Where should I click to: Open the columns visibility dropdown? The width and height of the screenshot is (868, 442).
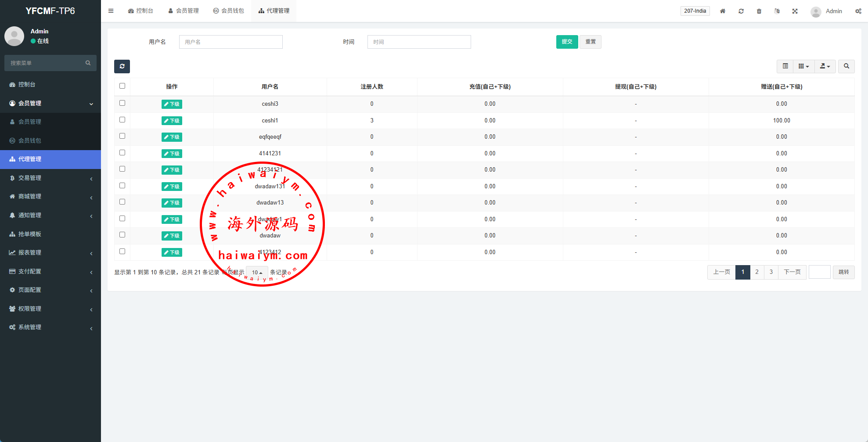(803, 66)
